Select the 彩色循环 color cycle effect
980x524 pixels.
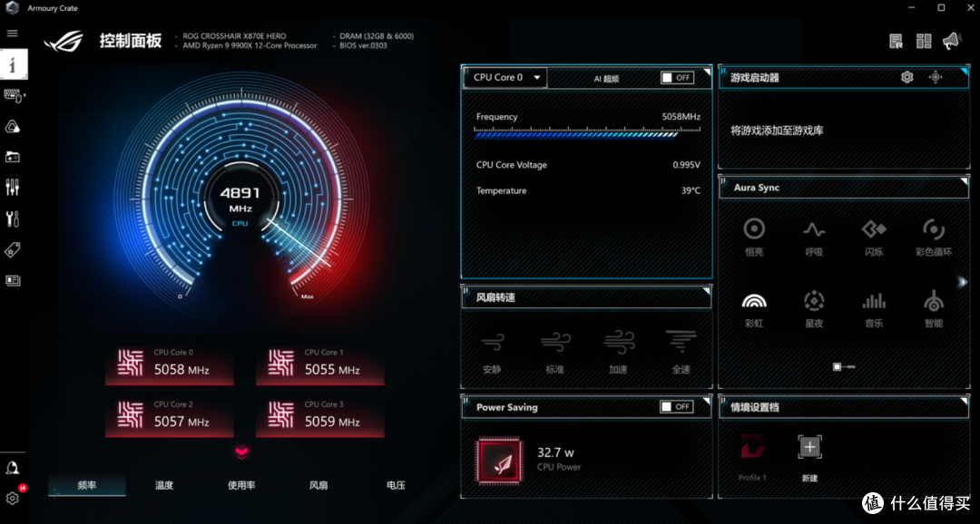934,237
